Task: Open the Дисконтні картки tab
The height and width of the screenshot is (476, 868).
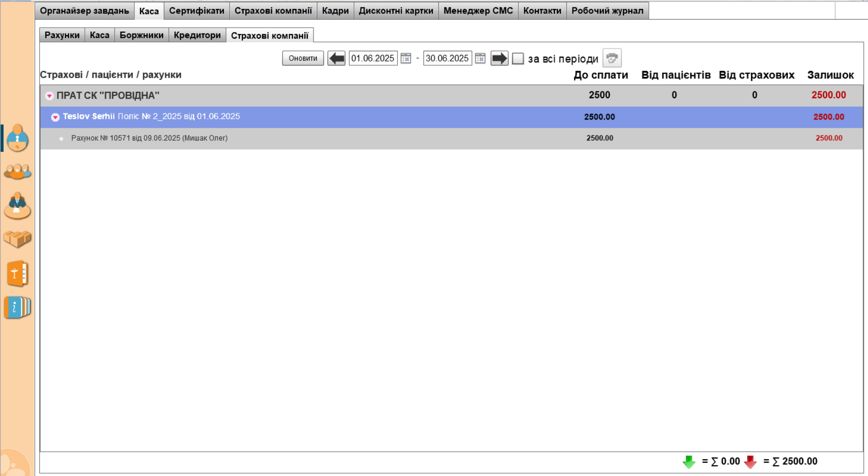Action: pos(396,10)
